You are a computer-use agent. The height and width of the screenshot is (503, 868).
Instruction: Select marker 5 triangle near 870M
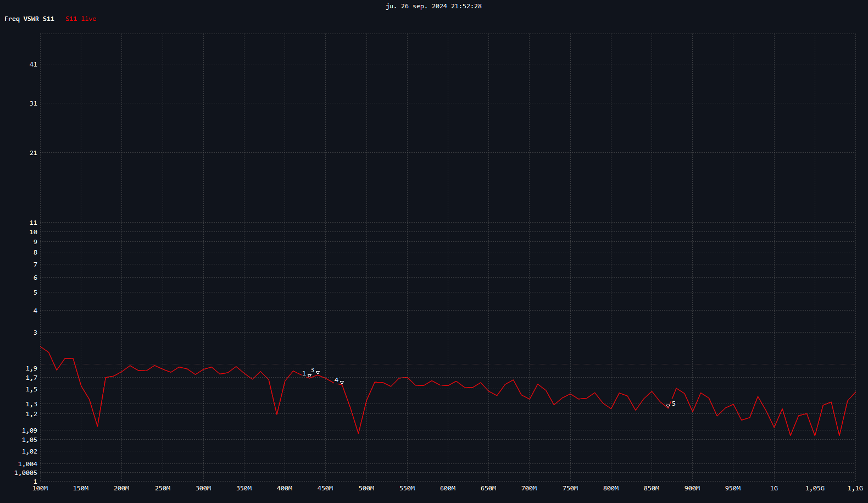668,406
